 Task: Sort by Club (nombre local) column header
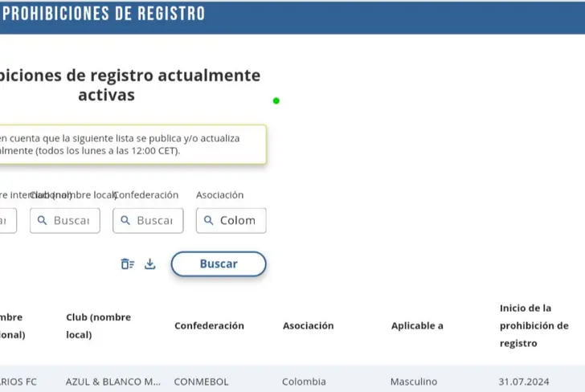tap(98, 325)
